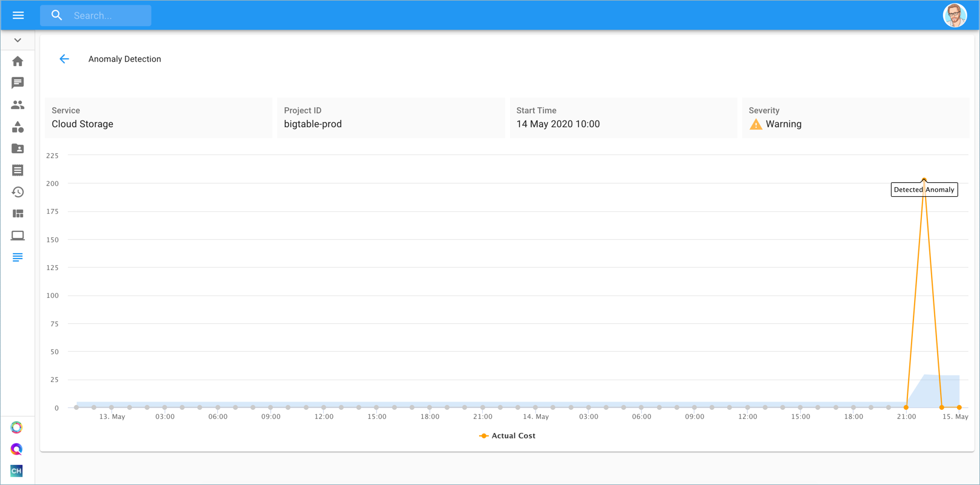Viewport: 980px width, 485px height.
Task: Open the invoices receipt sidebar icon
Action: [18, 170]
